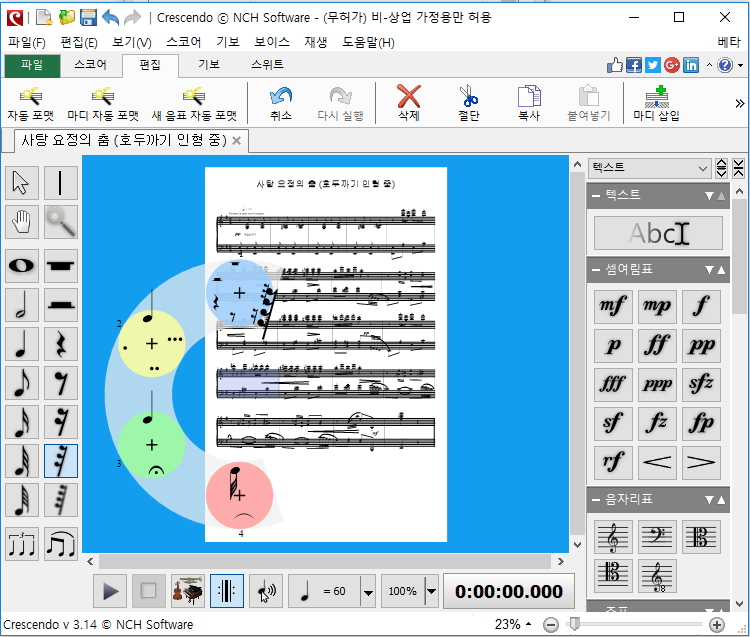Collapse the 음자리표 panel section

pos(596,500)
